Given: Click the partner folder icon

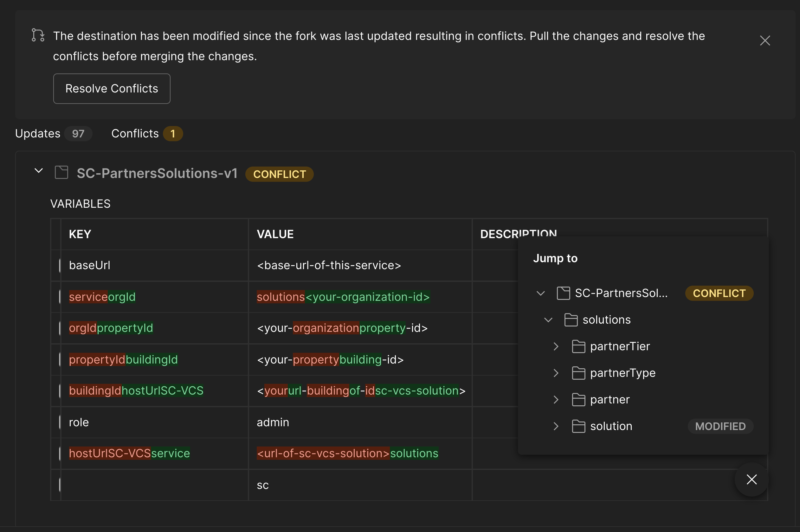Looking at the screenshot, I should [579, 399].
